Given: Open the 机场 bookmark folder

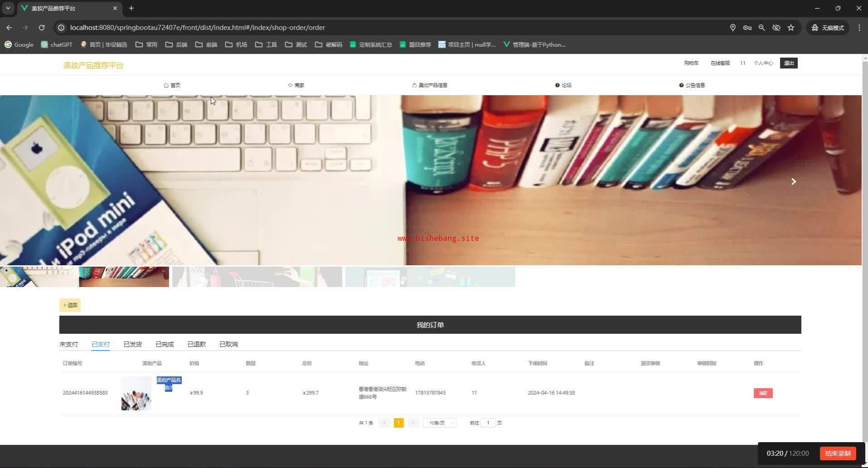Looking at the screenshot, I should (x=236, y=44).
